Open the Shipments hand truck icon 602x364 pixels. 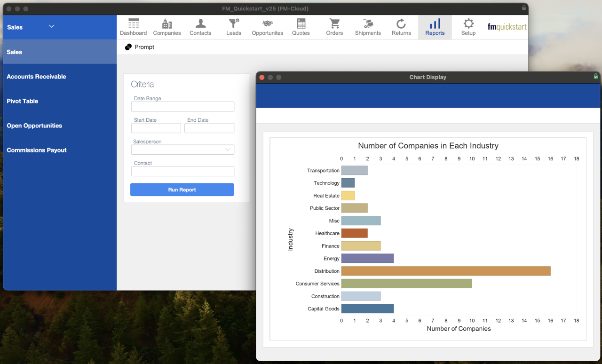368,24
